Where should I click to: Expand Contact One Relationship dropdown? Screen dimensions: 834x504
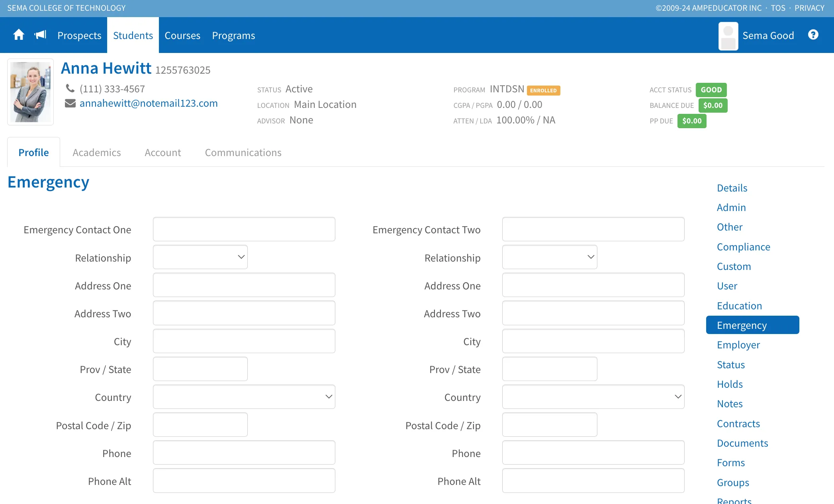[x=200, y=257]
